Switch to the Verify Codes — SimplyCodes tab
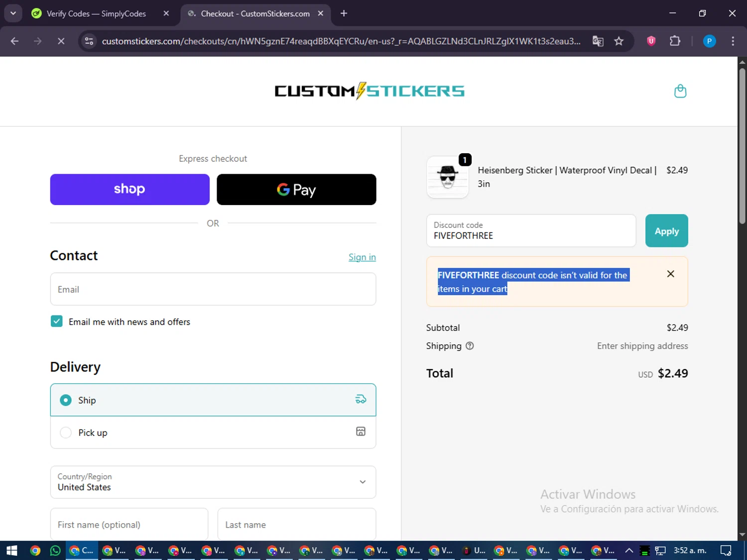Image resolution: width=747 pixels, height=560 pixels. pyautogui.click(x=96, y=13)
